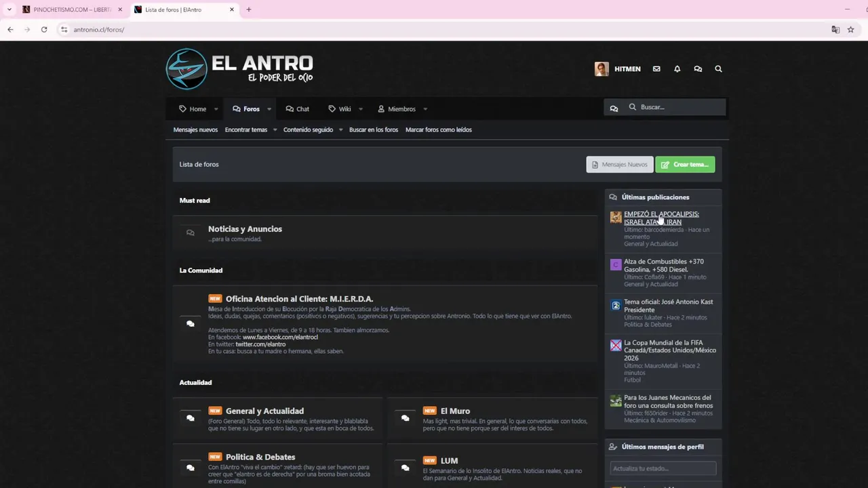Screen dimensions: 868x488
Task: Open the conversations chat icon near HITMEN
Action: [x=698, y=69]
